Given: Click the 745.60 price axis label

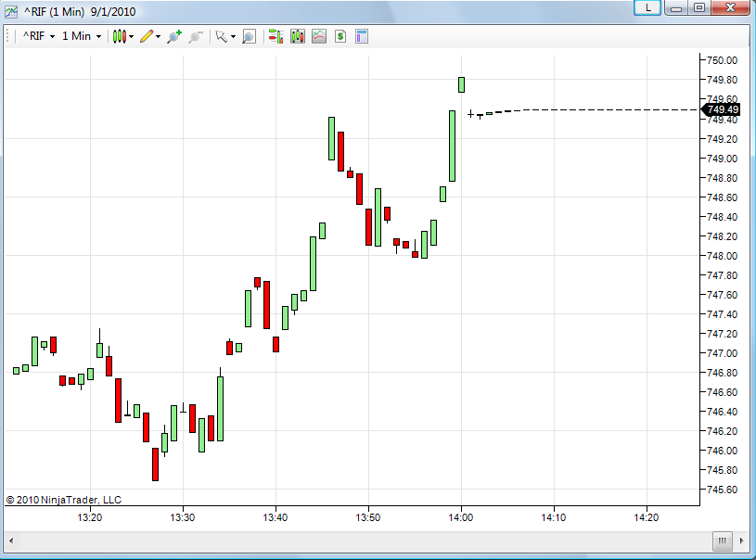Looking at the screenshot, I should (722, 490).
